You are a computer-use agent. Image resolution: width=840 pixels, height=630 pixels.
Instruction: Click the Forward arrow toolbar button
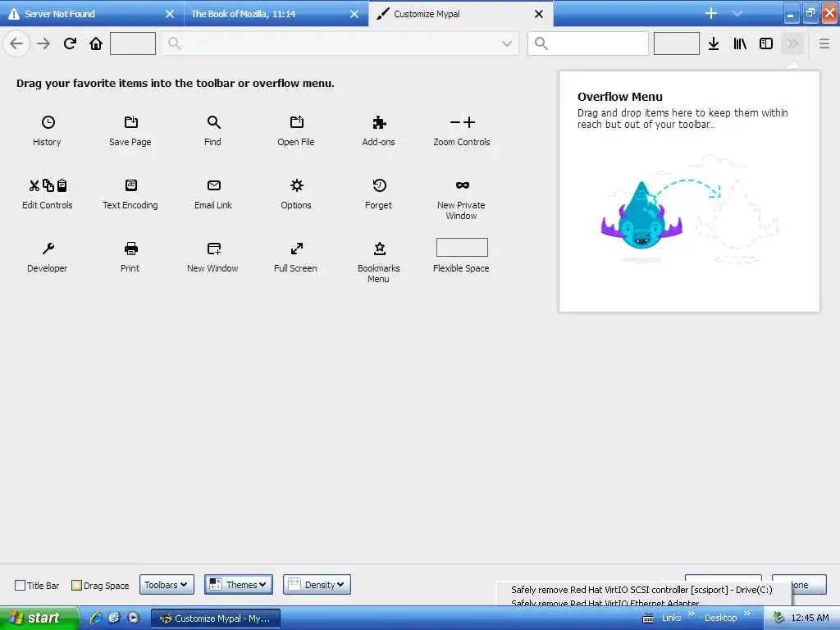tap(43, 43)
